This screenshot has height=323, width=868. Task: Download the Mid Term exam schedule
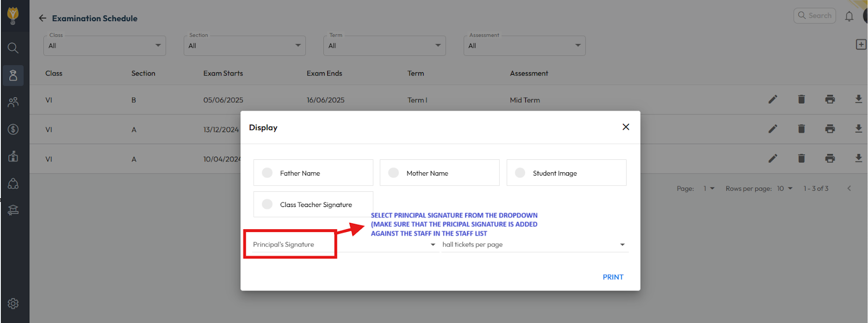(x=858, y=99)
